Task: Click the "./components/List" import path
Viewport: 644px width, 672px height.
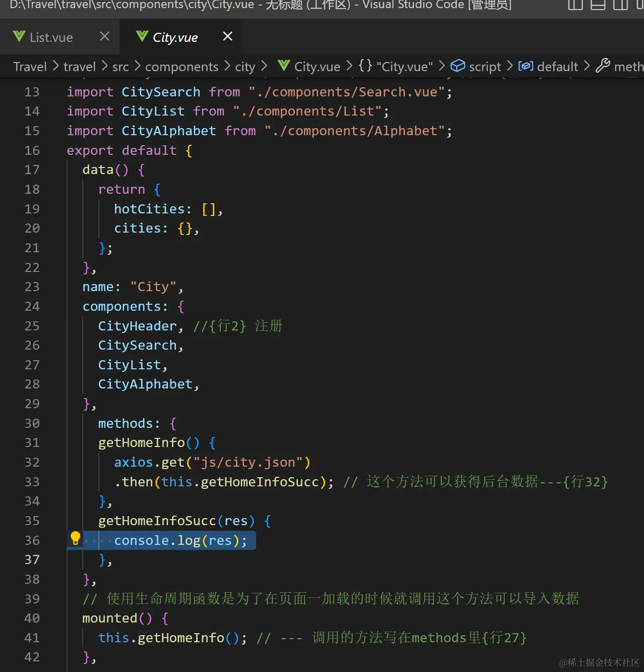Action: pos(307,111)
